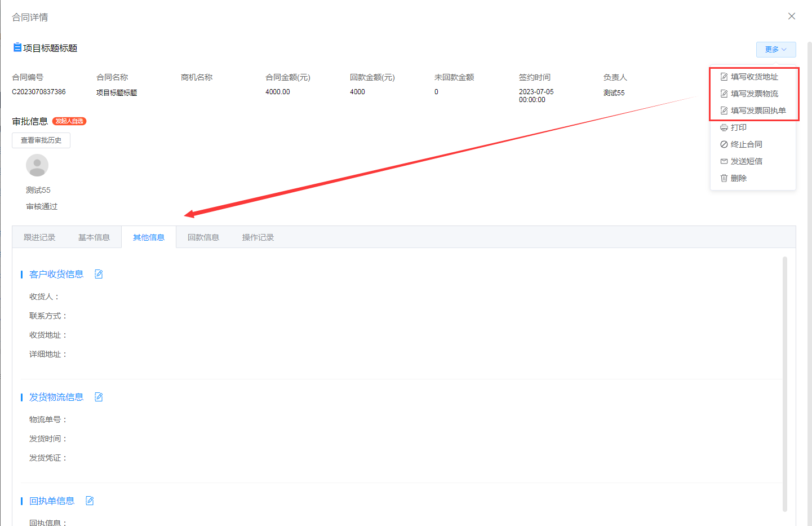
Task: Go to the 回款信息 tab
Action: 203,237
